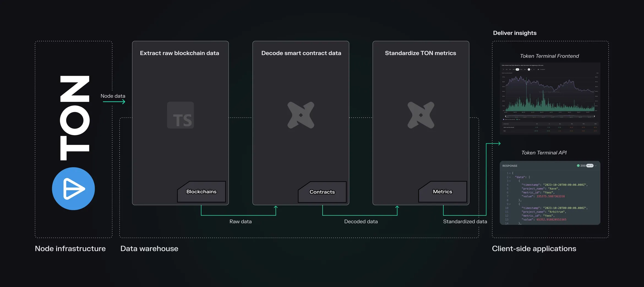
Task: Select the Metrics folder tab
Action: [443, 191]
